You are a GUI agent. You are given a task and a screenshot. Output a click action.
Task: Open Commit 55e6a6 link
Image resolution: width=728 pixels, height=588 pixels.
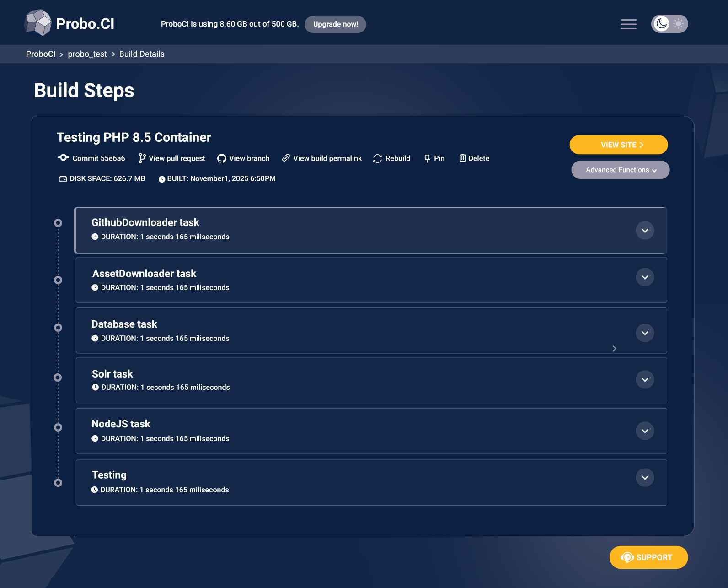99,158
